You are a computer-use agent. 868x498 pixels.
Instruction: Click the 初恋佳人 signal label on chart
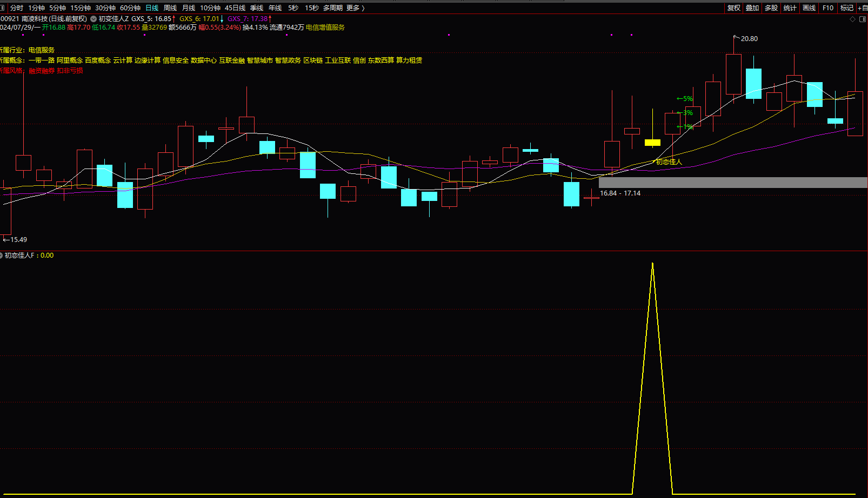669,162
